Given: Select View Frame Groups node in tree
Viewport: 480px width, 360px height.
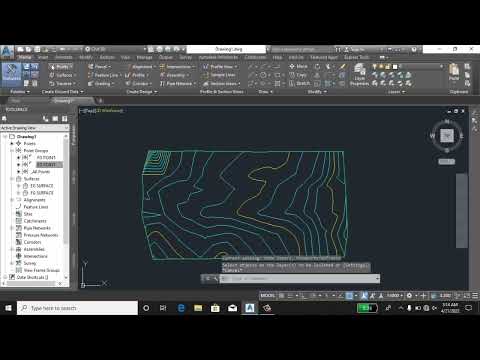Looking at the screenshot, I should 42,270.
